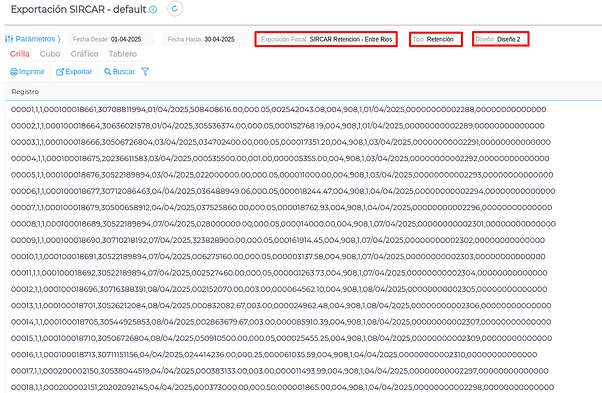
Task: Open the Exposición Fiscal dropdown
Action: pos(326,39)
